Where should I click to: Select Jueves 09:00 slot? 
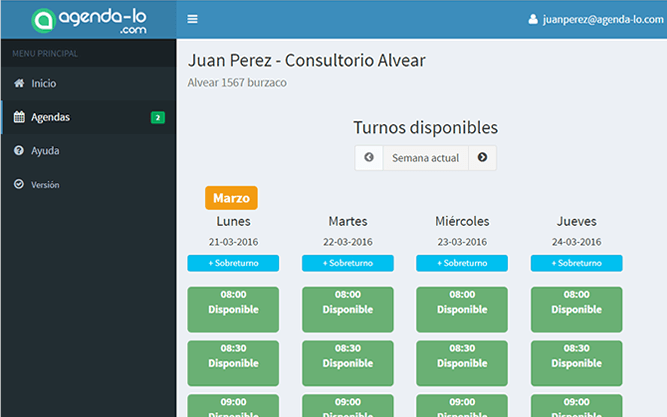click(576, 406)
